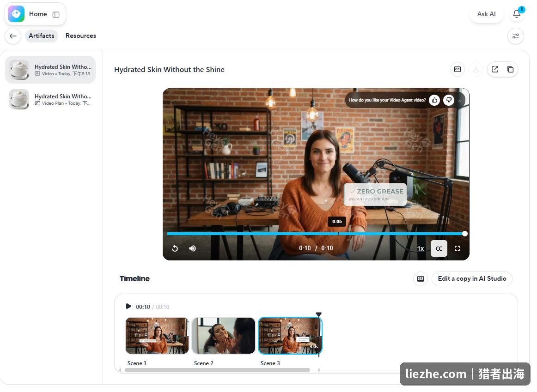This screenshot has width=537, height=392.
Task: Switch to the Resources tab
Action: tap(81, 36)
